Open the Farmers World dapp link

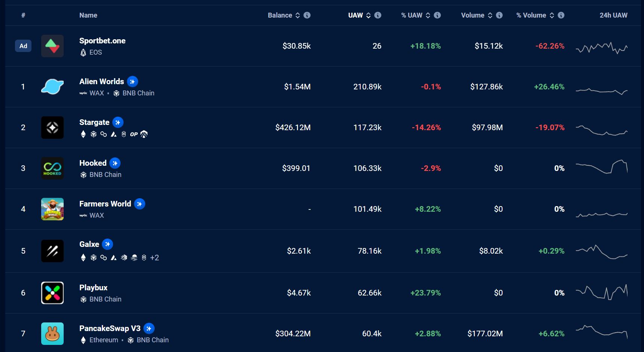[105, 204]
